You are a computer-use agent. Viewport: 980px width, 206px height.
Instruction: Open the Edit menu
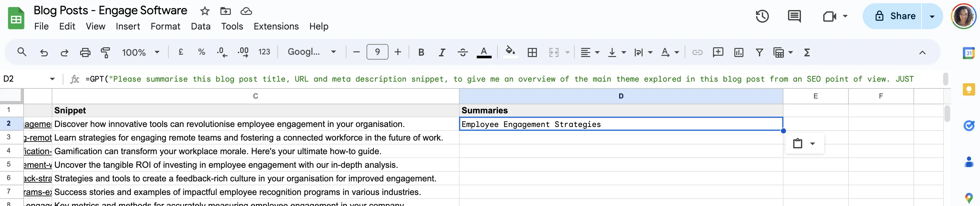click(67, 26)
